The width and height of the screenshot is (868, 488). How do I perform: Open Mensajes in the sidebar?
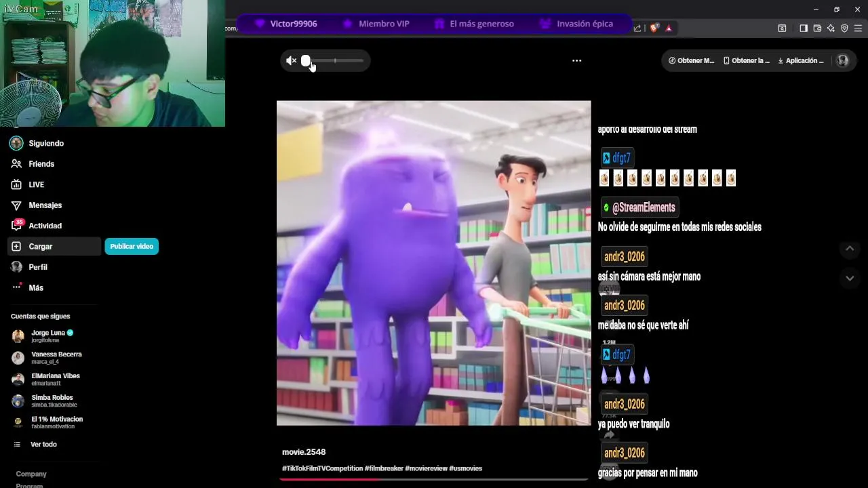45,205
